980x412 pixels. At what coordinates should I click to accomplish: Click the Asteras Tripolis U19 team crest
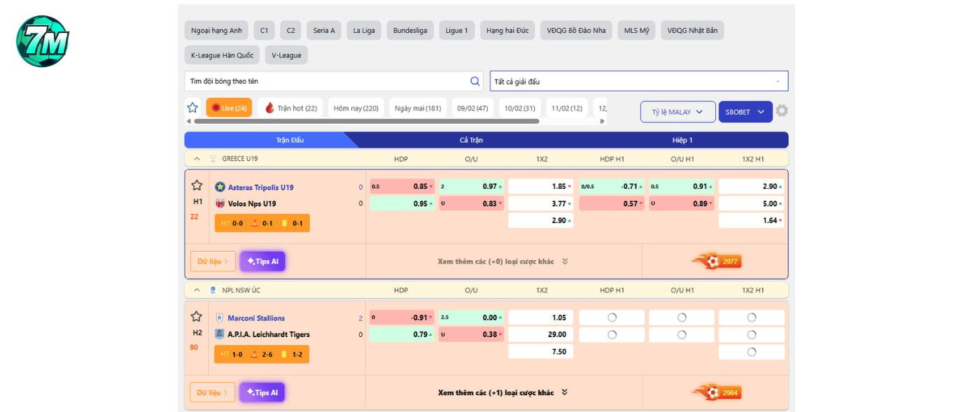(x=220, y=187)
